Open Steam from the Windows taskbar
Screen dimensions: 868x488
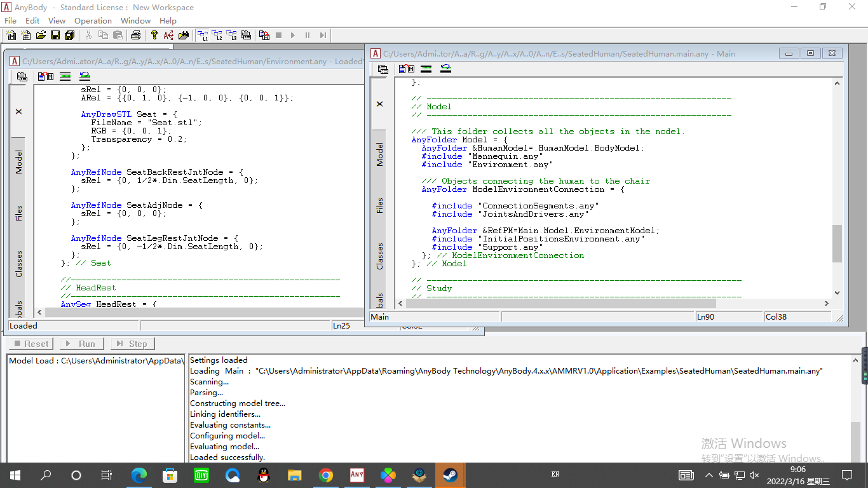[x=450, y=475]
